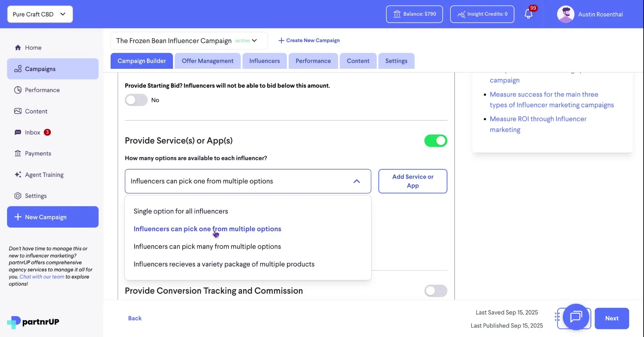The image size is (644, 337).
Task: Disable the Provide Service(s) or App(s) toggle
Action: point(435,141)
